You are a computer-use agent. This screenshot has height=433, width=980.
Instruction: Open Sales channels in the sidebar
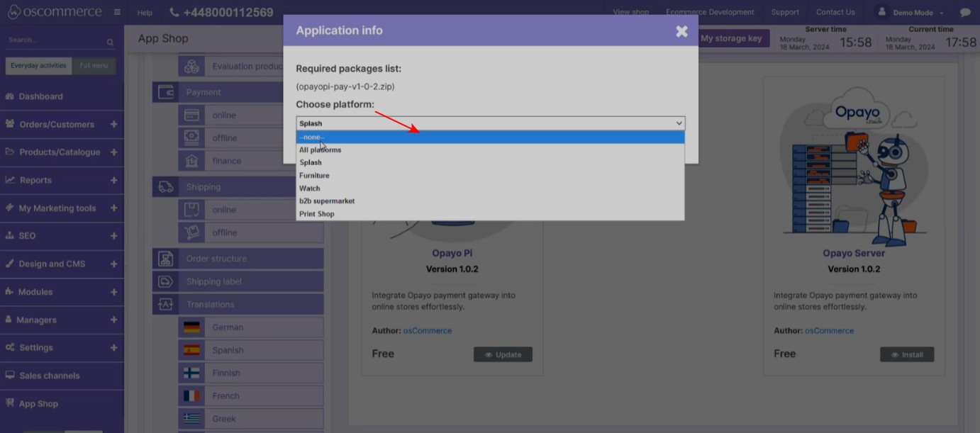pos(49,376)
